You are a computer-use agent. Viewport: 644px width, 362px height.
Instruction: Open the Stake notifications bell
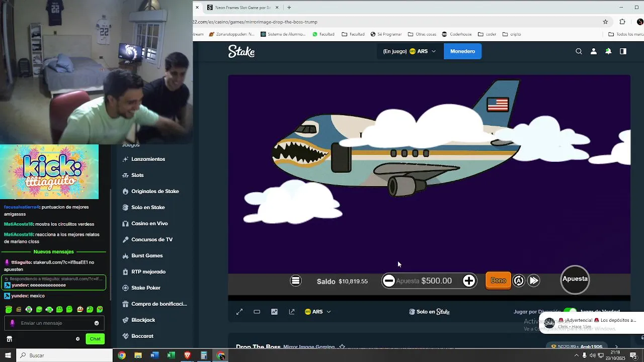[608, 51]
